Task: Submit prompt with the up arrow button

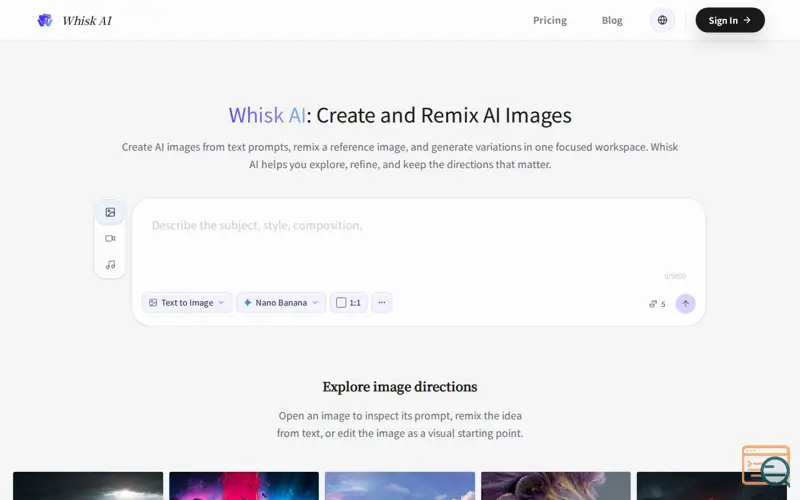Action: (685, 304)
